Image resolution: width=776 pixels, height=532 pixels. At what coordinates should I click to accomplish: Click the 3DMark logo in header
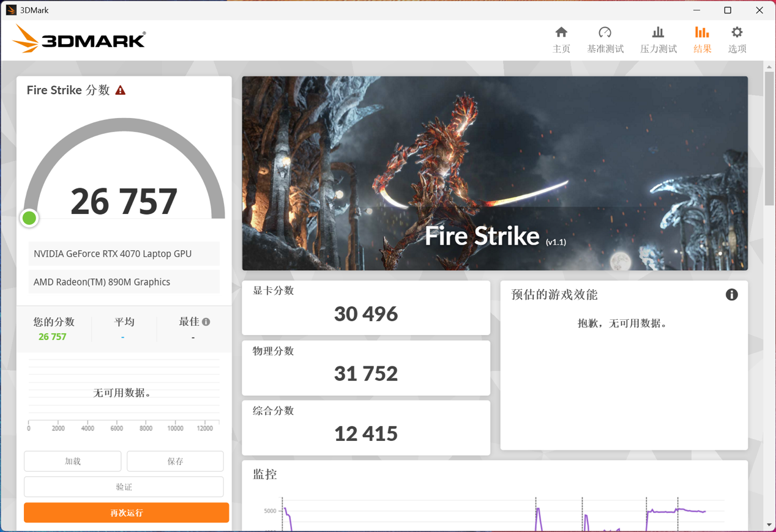pyautogui.click(x=80, y=40)
